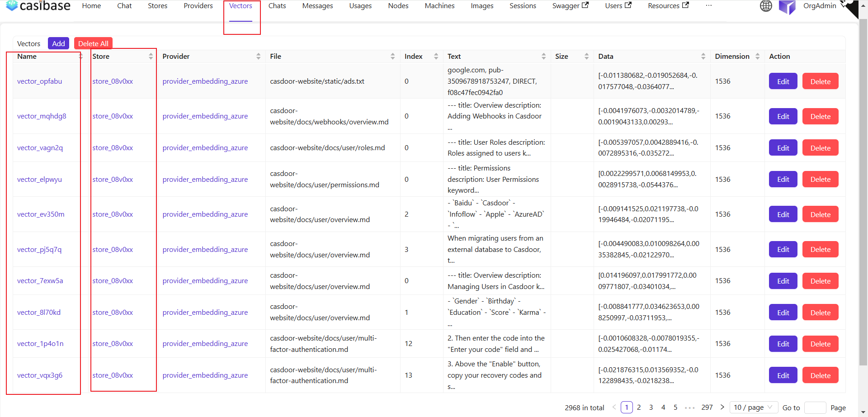Sort table by File column

(x=392, y=57)
